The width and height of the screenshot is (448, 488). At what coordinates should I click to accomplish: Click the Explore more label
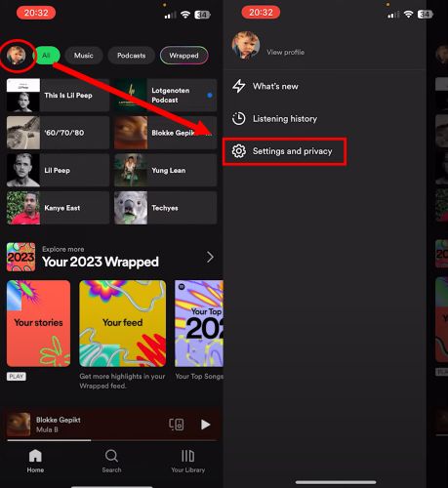[63, 249]
